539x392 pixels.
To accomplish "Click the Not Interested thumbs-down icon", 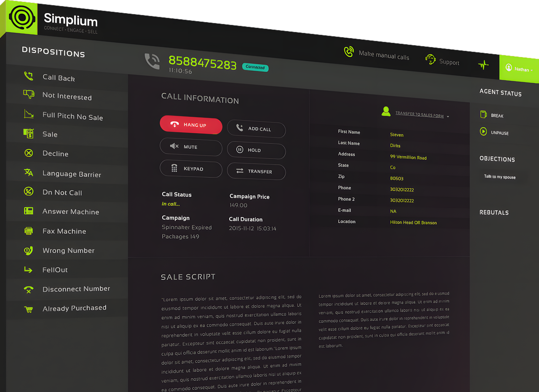I will click(29, 94).
